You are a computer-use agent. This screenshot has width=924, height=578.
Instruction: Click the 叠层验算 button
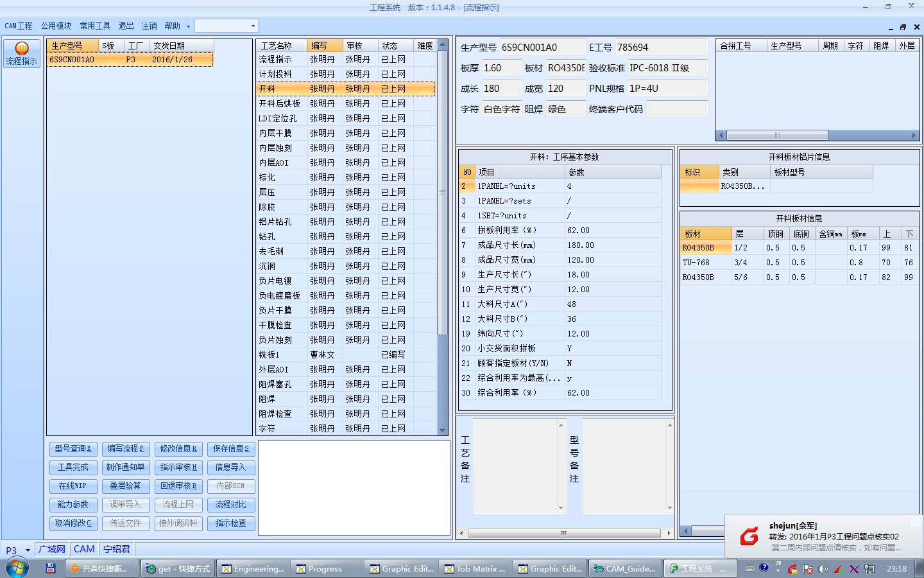[x=126, y=486]
